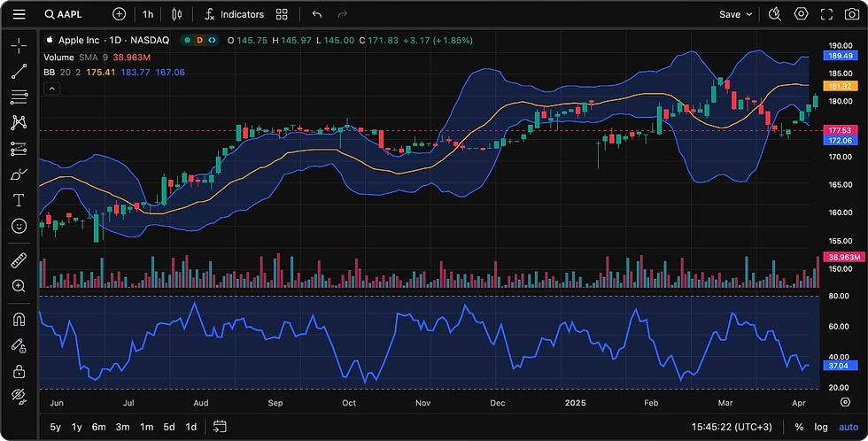Toggle magnet mode
The image size is (868, 441).
19,320
